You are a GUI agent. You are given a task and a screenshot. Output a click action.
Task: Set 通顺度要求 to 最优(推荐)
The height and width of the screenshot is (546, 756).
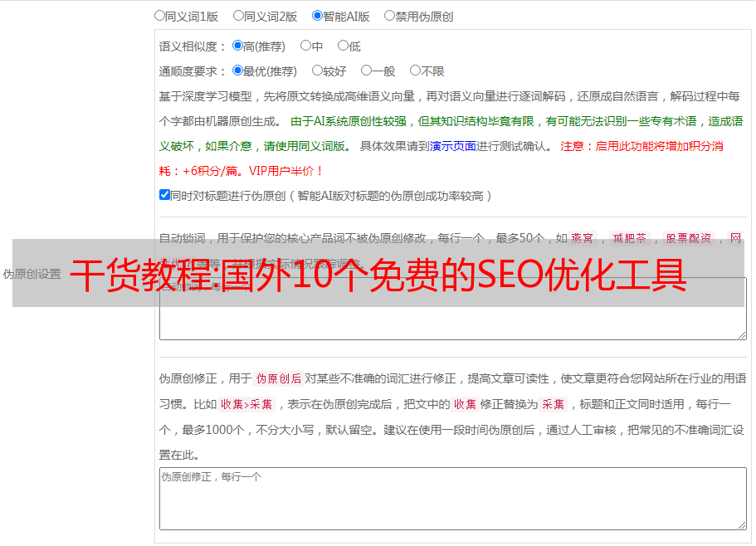point(237,71)
